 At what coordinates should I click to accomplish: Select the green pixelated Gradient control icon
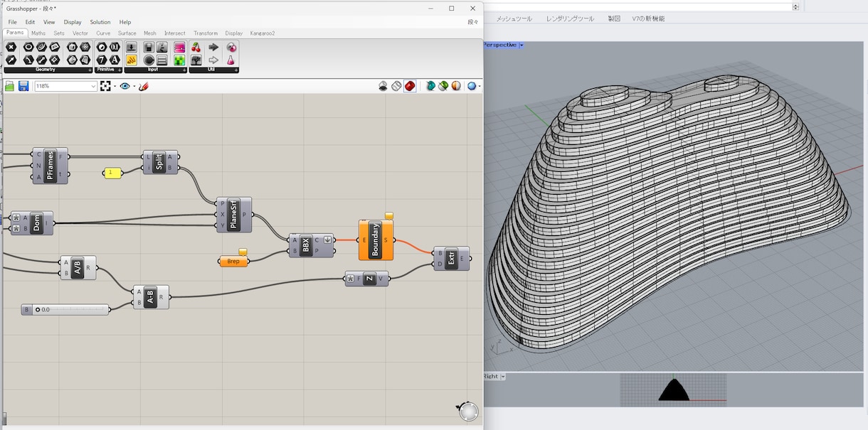point(179,60)
